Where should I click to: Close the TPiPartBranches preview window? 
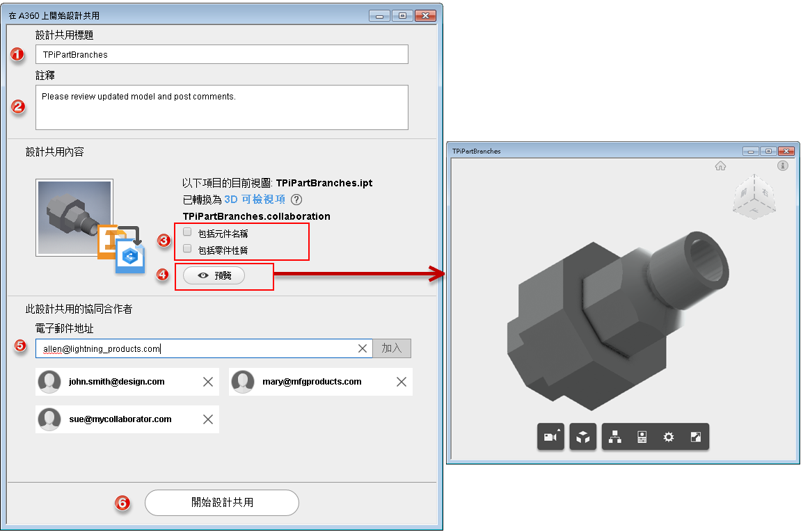786,151
